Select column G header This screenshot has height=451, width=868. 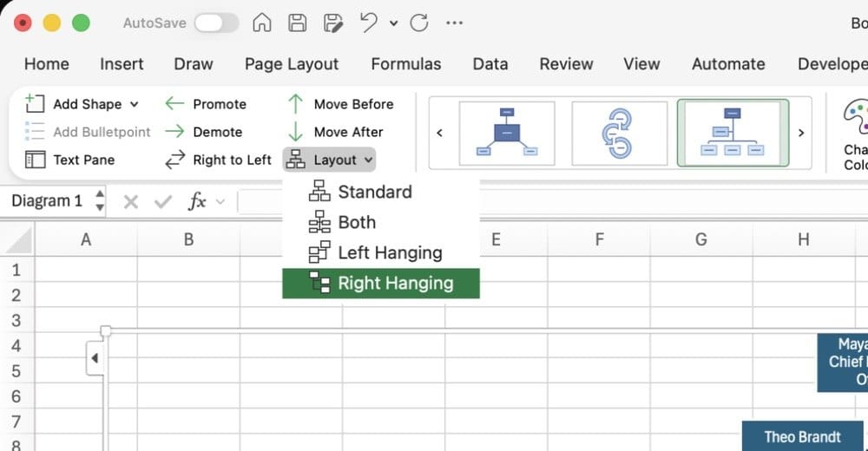pyautogui.click(x=701, y=239)
